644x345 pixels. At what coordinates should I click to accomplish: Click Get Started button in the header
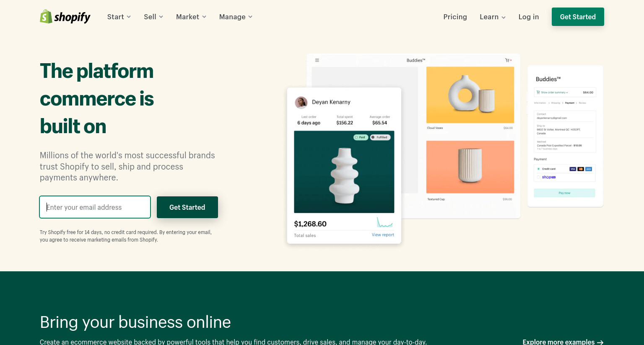578,17
